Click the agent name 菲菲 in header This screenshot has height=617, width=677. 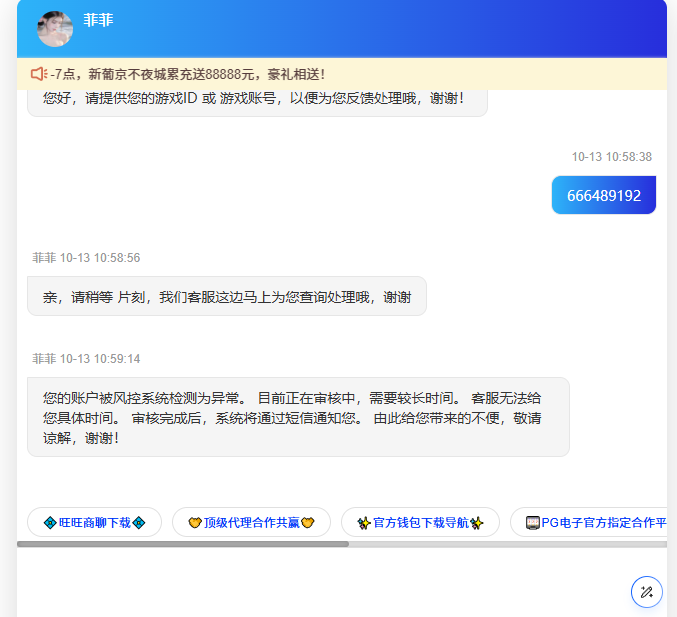(98, 20)
